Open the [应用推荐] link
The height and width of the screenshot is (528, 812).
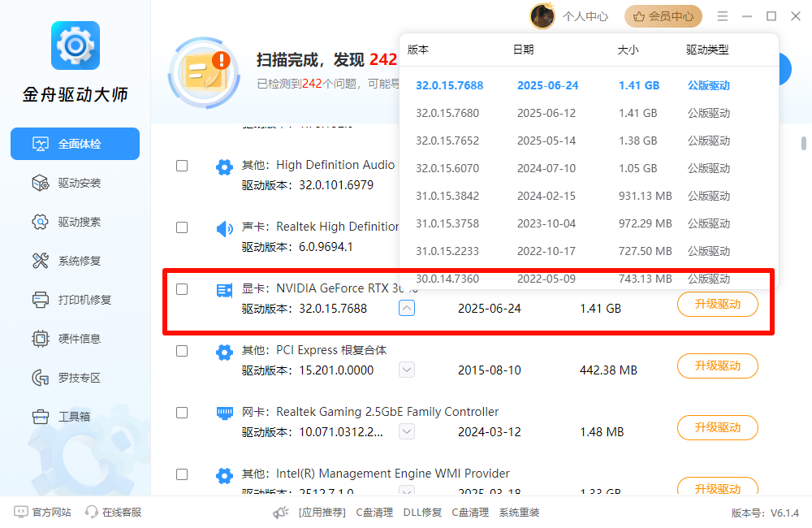point(322,513)
